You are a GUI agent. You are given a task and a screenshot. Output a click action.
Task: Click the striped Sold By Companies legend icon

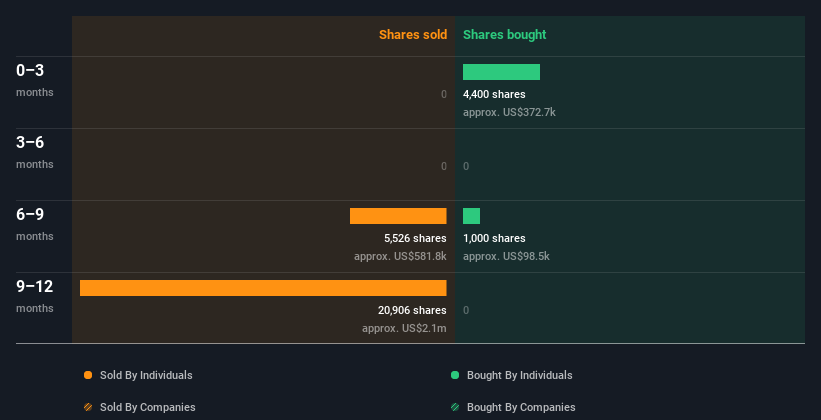(88, 407)
